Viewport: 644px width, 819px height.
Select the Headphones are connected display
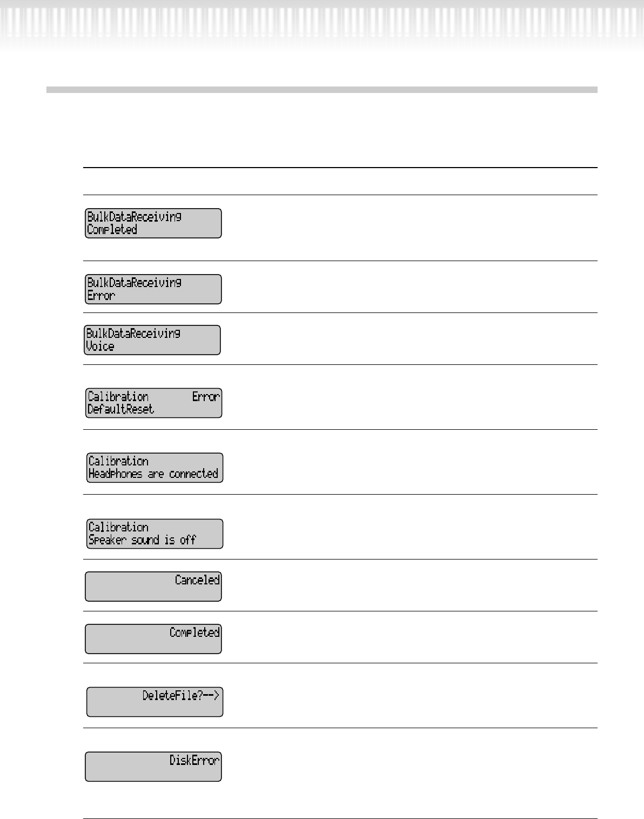155,468
